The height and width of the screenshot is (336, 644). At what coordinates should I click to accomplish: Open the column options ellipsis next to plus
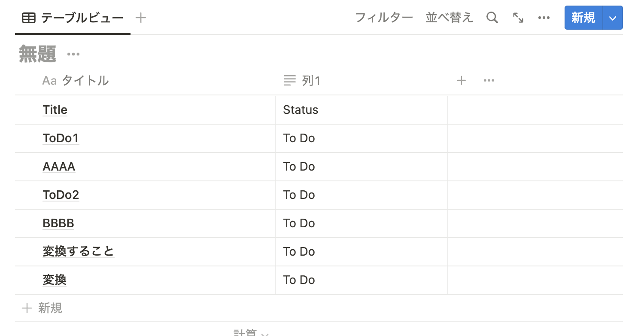click(x=489, y=80)
